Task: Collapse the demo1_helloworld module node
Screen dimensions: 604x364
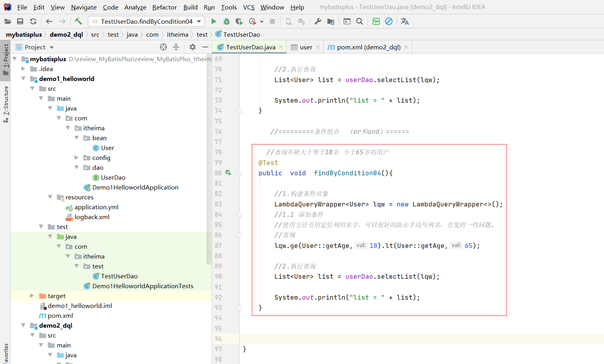Action: point(23,79)
